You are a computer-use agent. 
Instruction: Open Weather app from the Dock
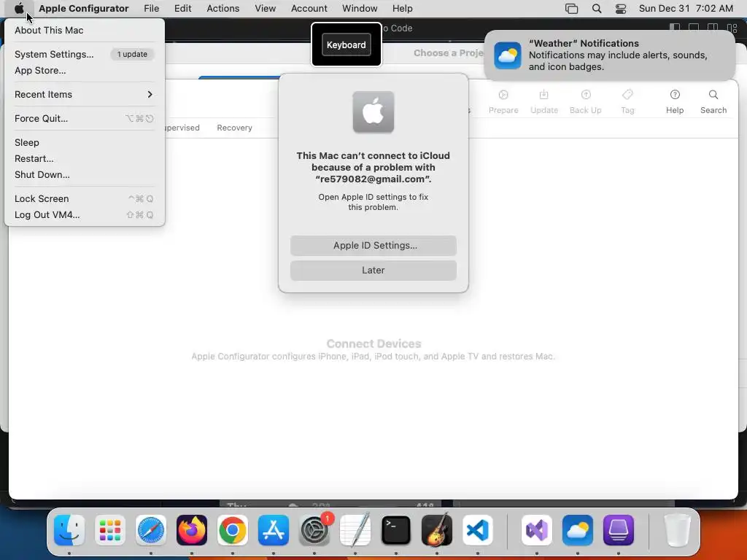578,530
